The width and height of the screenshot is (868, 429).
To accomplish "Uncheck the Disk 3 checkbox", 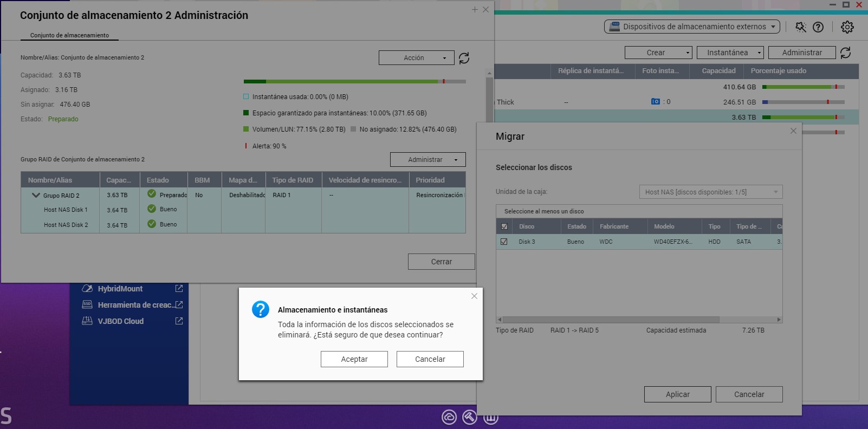I will click(x=504, y=242).
